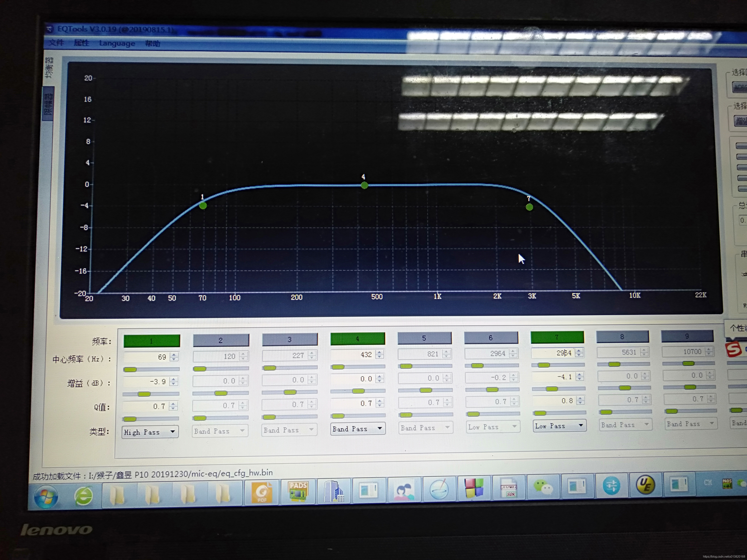Image resolution: width=747 pixels, height=560 pixels.
Task: Increase band 7 Q value with up arrow
Action: [580, 398]
